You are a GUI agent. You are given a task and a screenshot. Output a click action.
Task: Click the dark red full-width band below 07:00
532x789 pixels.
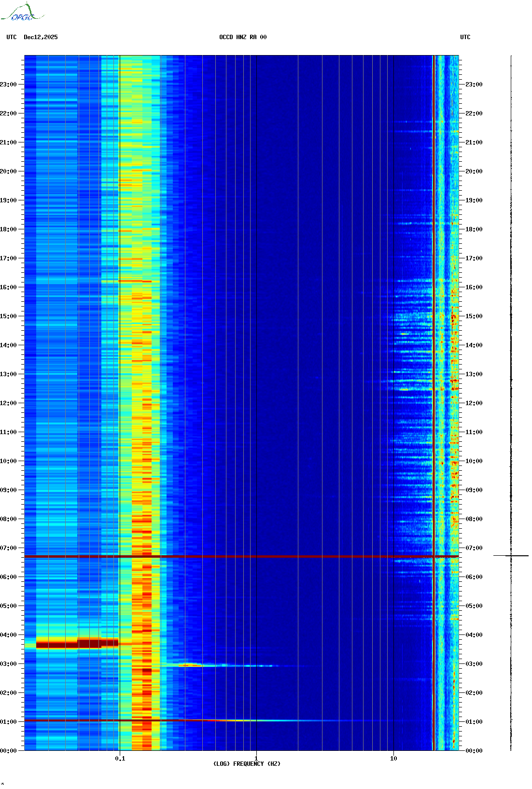pyautogui.click(x=241, y=557)
